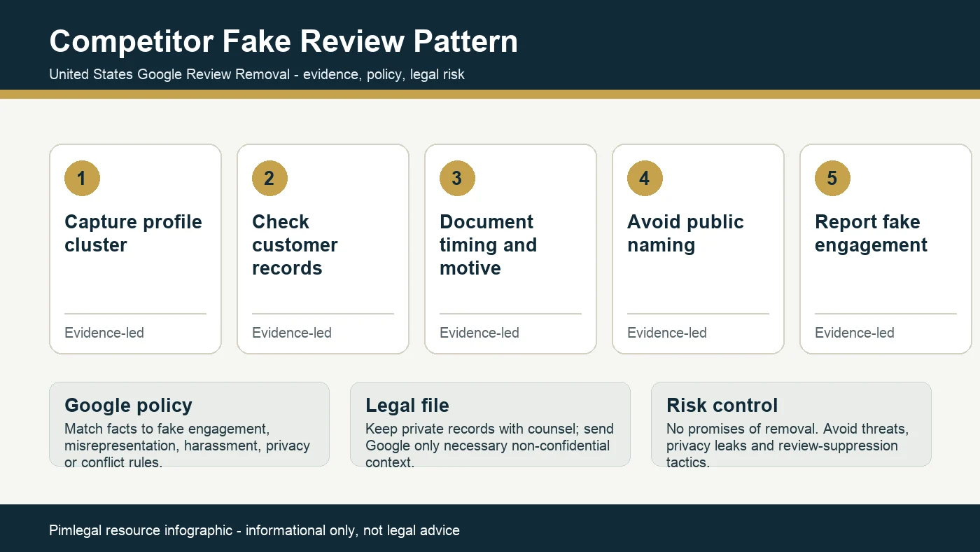Click the 'Legal file' box title

click(x=407, y=406)
